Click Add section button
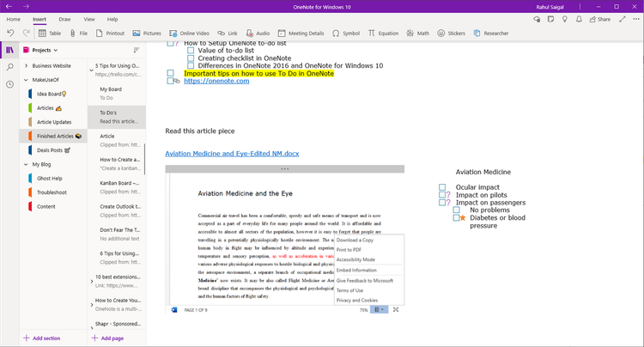Viewport: 644px width, 347px height. coord(41,338)
